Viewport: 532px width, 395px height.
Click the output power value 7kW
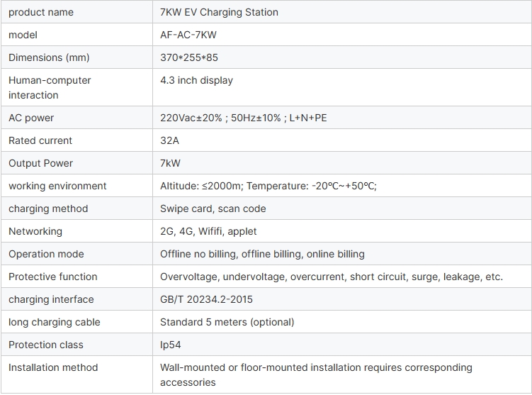(171, 163)
